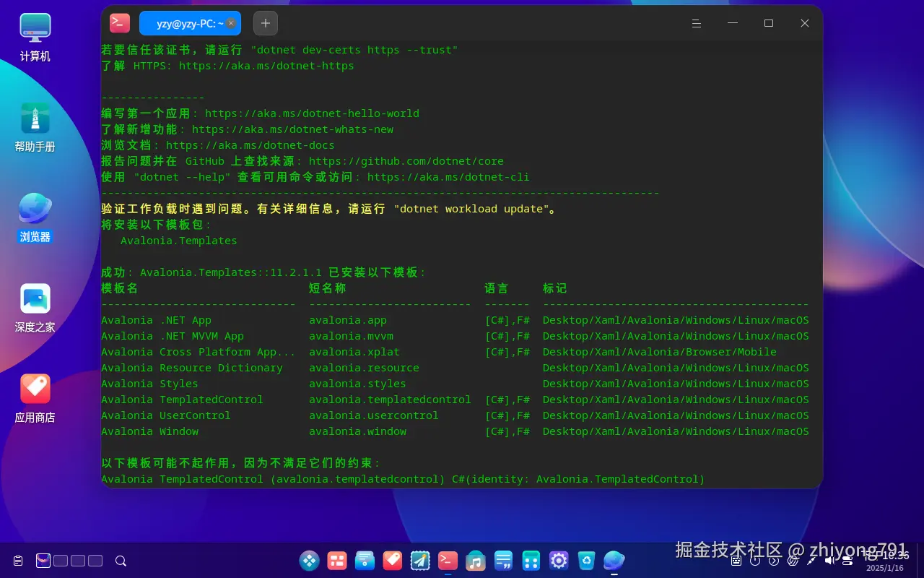
Task: Click the https://aka.ms/dotnet-docs URL
Action: (250, 145)
